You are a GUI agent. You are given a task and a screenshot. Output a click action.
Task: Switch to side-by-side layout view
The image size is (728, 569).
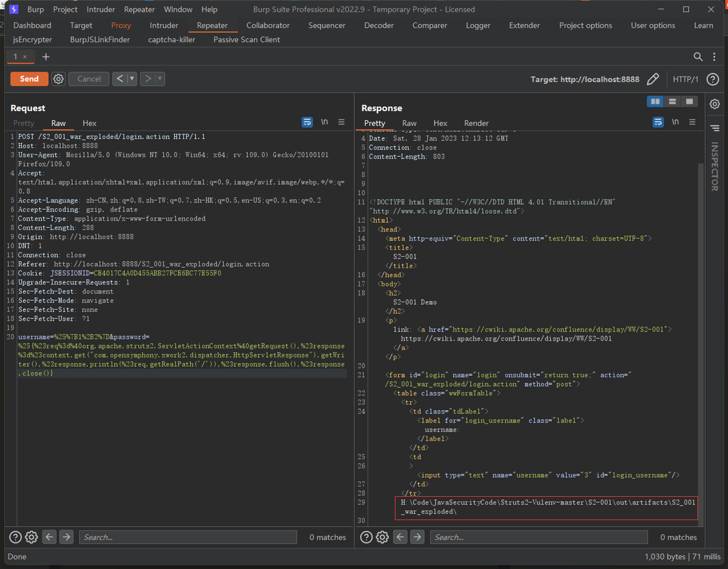click(655, 102)
